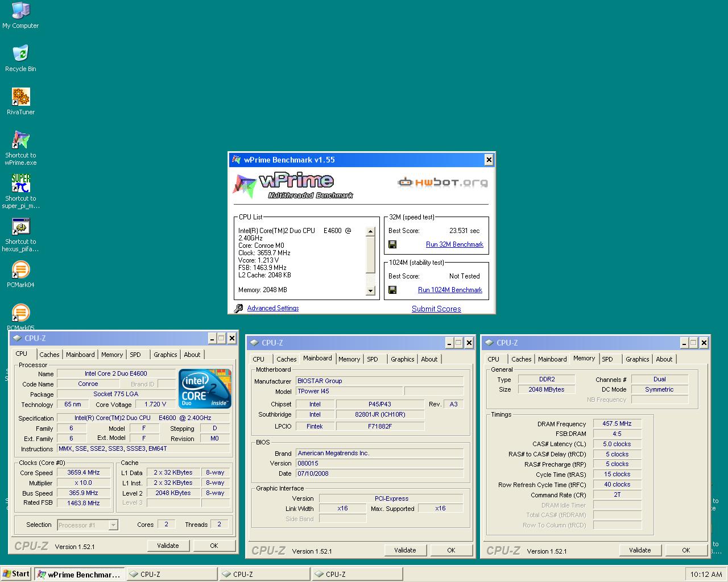Screen dimensions: 728x582
Task: Open the Processor #1 selection dropdown
Action: 113,525
